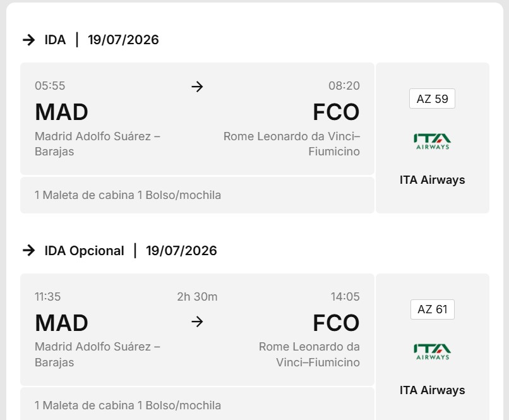This screenshot has height=420, width=509.
Task: Click the IDA 19/07/2026 date heading
Action: (123, 40)
